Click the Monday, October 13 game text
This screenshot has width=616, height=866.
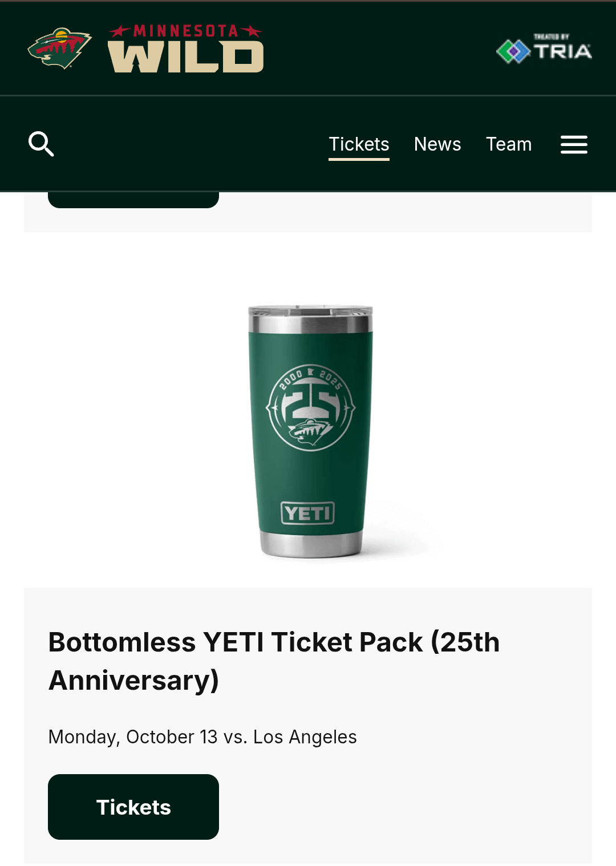(x=202, y=736)
